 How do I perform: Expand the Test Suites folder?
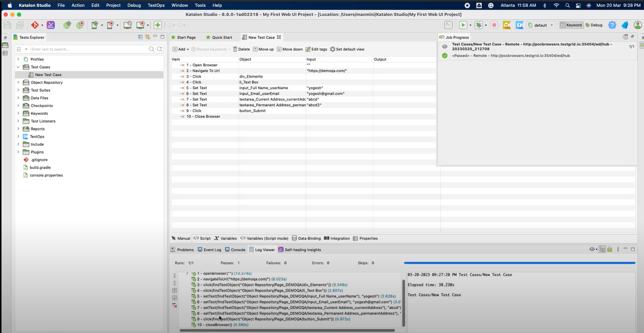click(x=18, y=90)
